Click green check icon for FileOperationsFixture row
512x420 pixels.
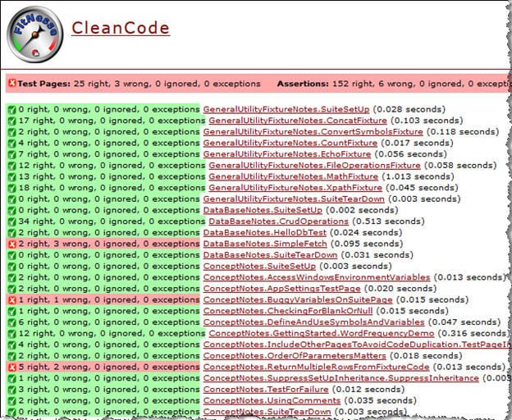[x=11, y=166]
